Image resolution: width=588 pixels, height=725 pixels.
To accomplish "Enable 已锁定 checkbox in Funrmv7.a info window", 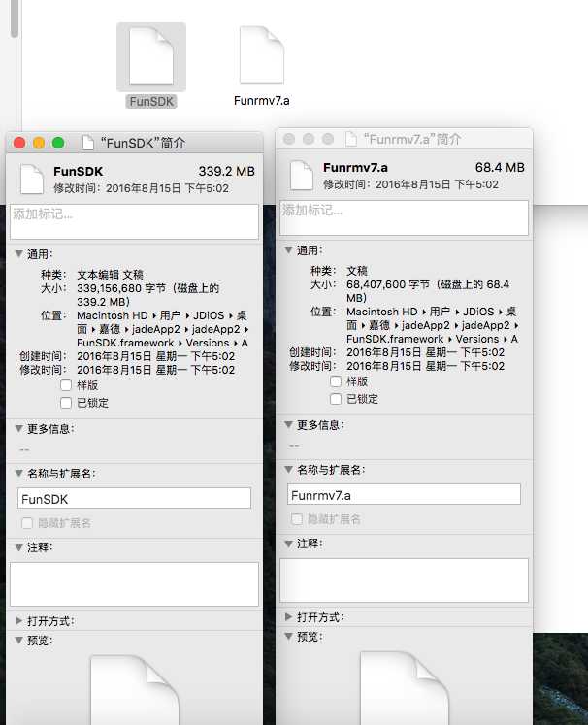I will pos(336,399).
